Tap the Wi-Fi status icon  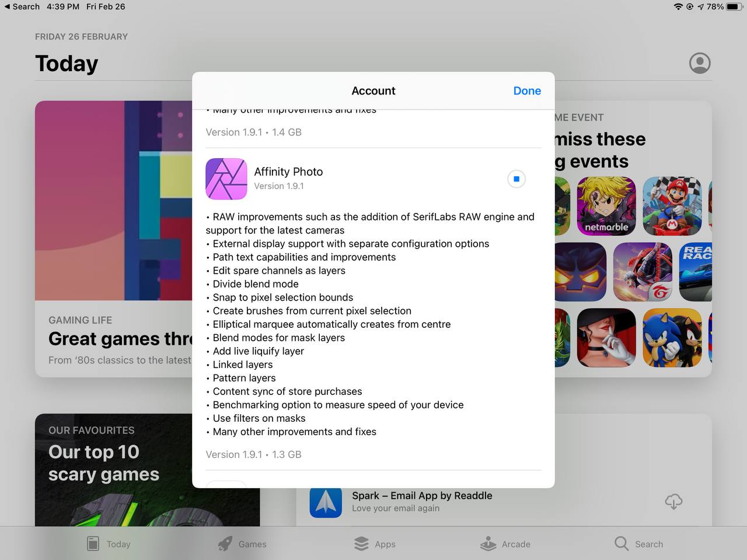678,6
